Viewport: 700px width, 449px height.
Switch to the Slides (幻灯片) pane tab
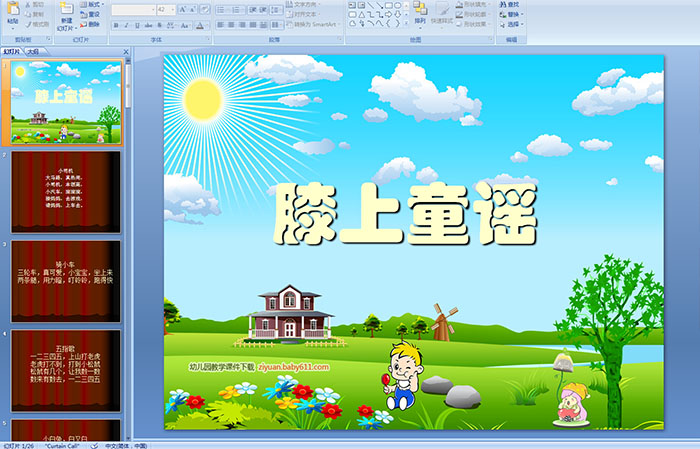pyautogui.click(x=12, y=52)
